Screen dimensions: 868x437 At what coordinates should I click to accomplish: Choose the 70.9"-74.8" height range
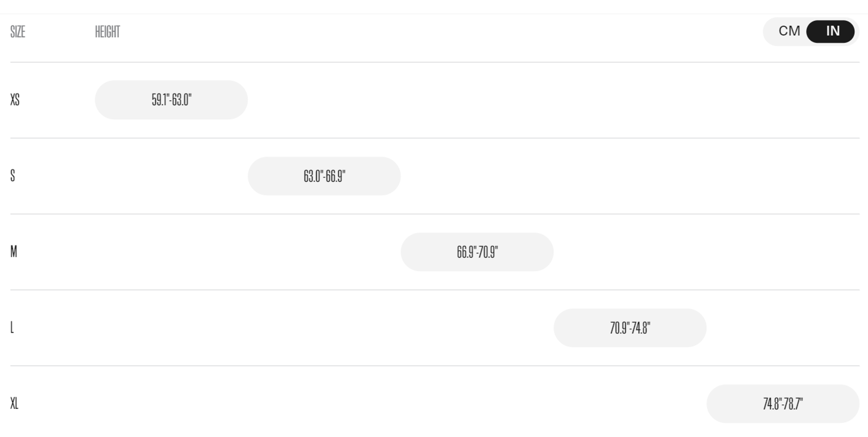click(630, 328)
